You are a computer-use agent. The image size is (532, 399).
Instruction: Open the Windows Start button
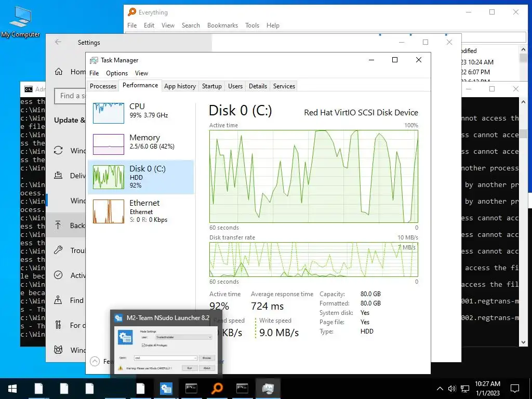[x=12, y=389]
